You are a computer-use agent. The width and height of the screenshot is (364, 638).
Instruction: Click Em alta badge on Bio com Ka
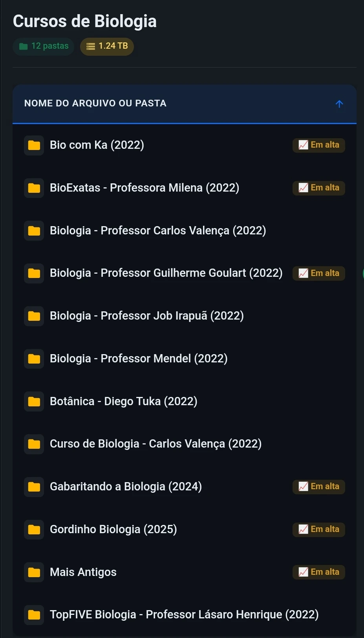(319, 145)
